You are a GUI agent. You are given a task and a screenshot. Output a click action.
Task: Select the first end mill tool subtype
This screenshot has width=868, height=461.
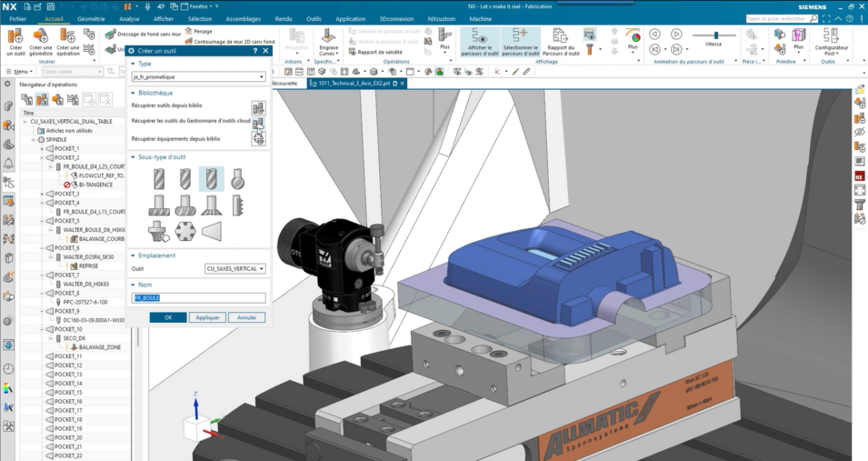(x=158, y=179)
